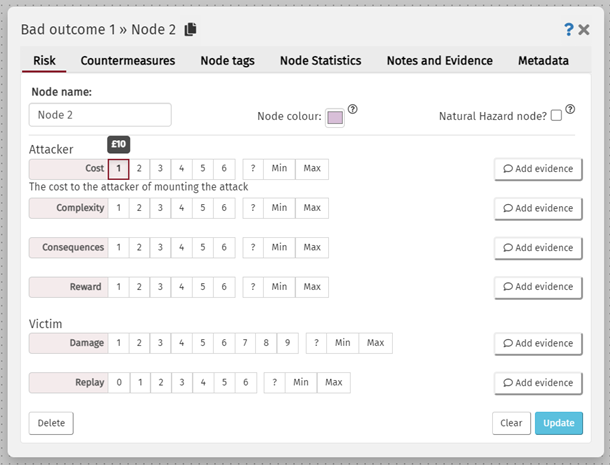Open the help question mark in the dialog header
The width and height of the screenshot is (610, 465).
(568, 29)
